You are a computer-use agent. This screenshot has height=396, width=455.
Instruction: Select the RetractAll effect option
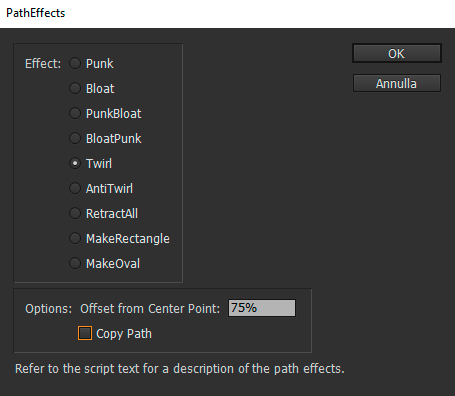coord(75,213)
